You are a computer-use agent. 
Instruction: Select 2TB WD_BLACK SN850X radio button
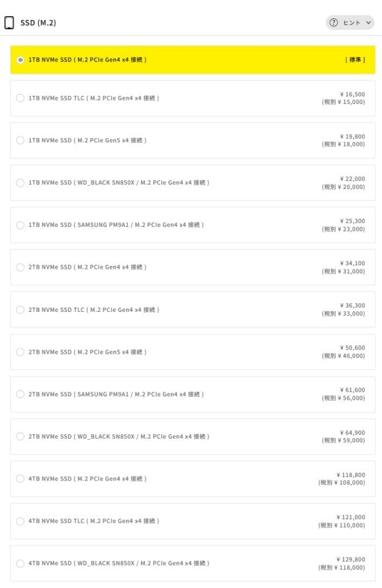(21, 436)
